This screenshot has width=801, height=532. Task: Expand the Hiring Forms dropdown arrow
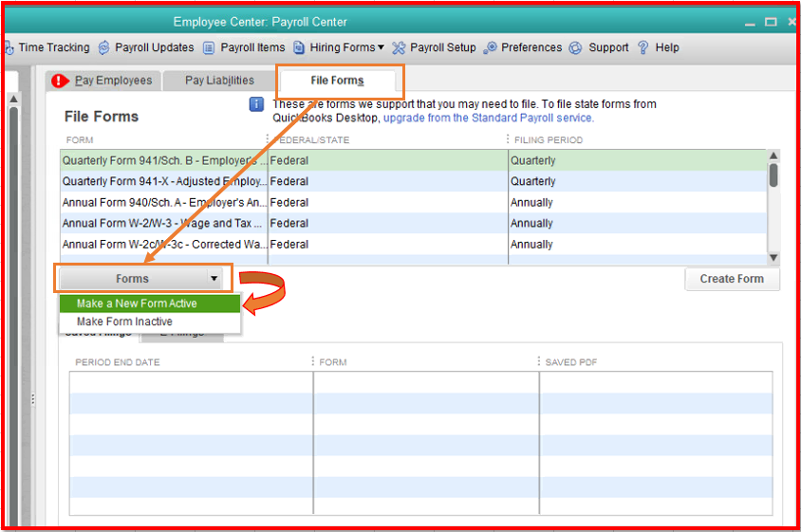point(381,47)
